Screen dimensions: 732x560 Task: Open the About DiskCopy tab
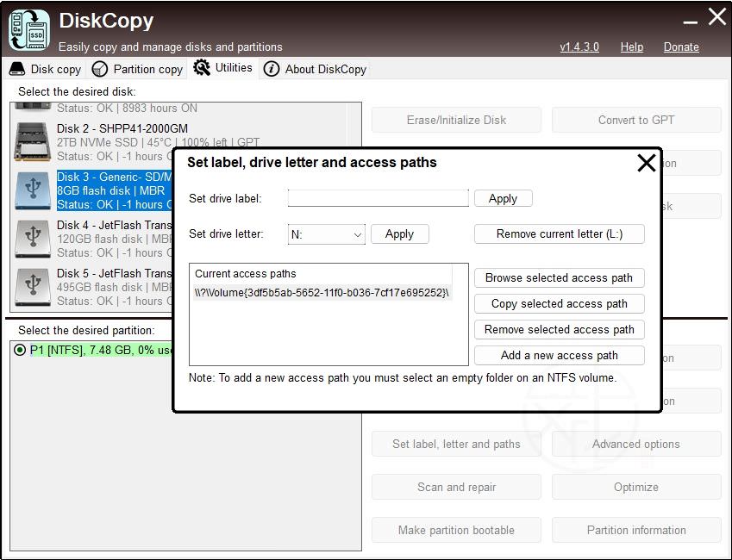click(315, 69)
